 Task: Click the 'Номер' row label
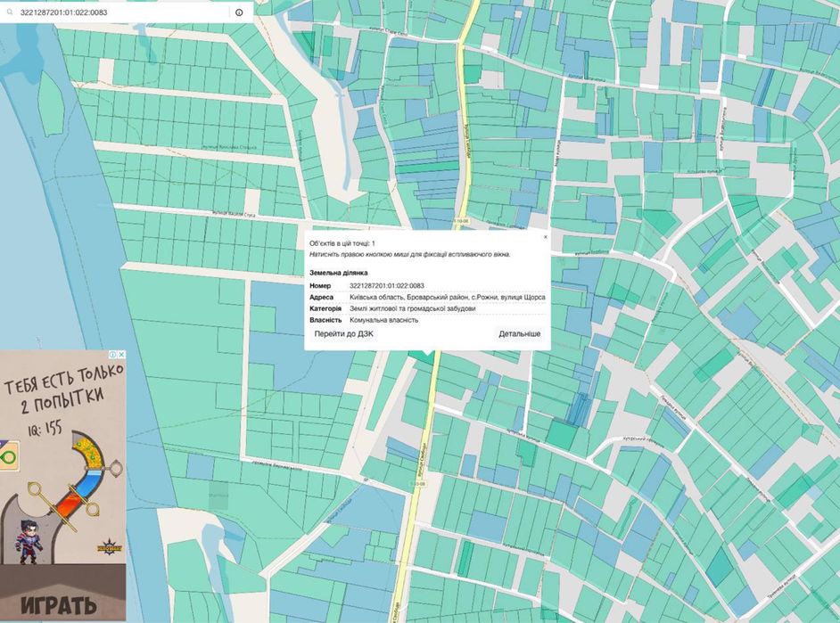click(x=320, y=286)
